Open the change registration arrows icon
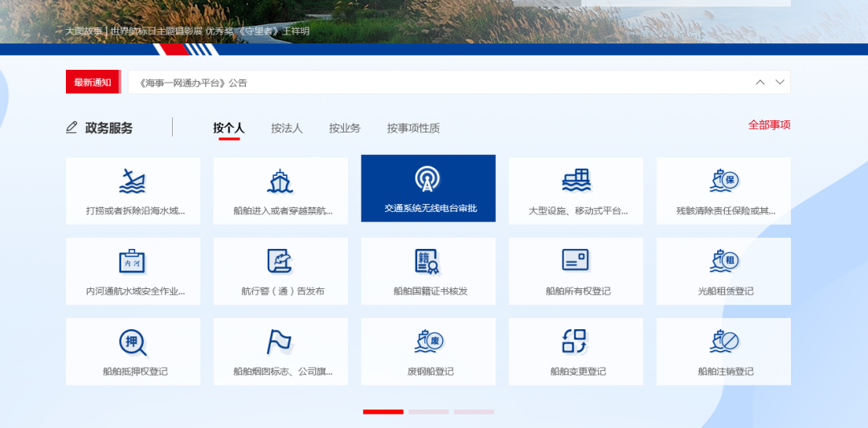 575,340
